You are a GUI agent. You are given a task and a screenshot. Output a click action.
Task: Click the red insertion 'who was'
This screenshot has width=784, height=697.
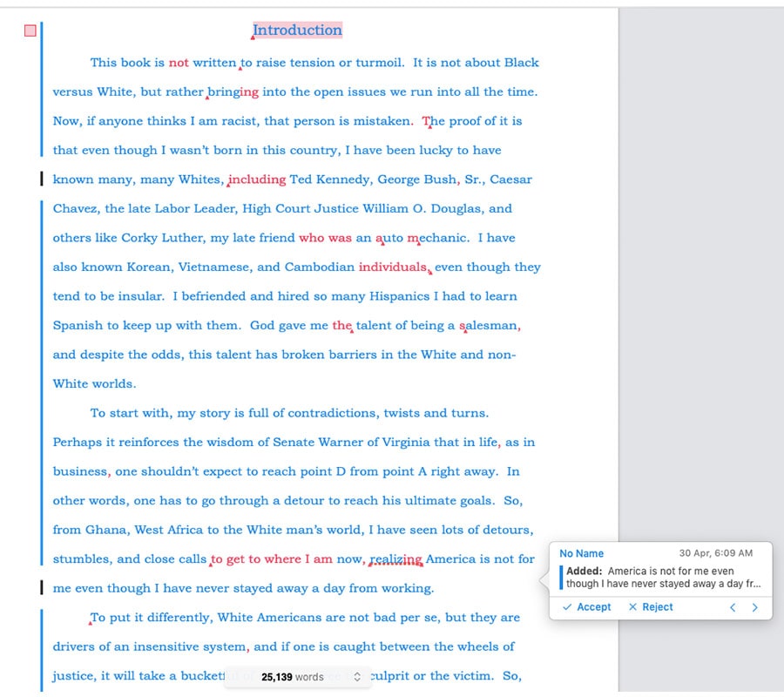325,238
